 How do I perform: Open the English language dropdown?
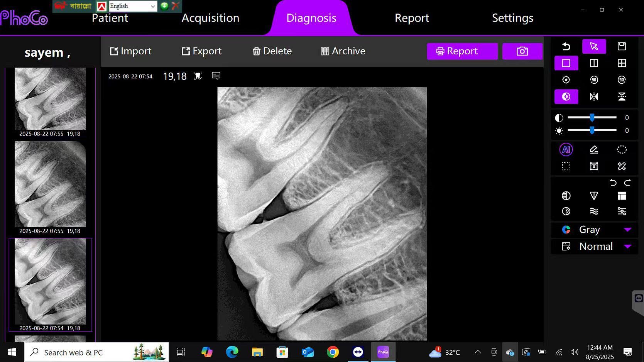[133, 6]
